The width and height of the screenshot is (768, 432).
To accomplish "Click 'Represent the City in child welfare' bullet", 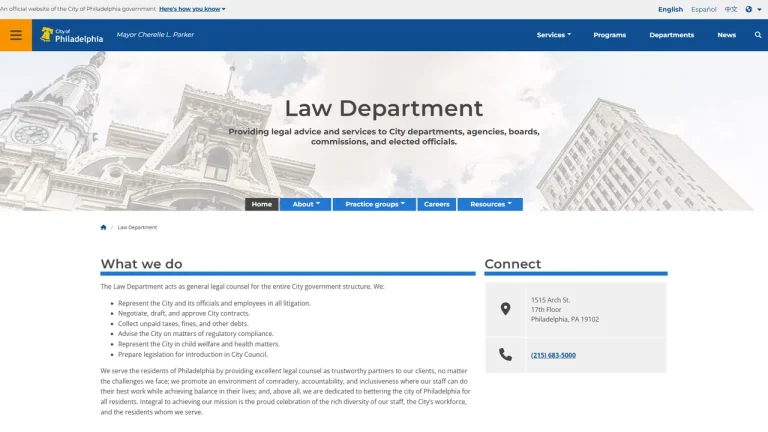I will tap(199, 344).
